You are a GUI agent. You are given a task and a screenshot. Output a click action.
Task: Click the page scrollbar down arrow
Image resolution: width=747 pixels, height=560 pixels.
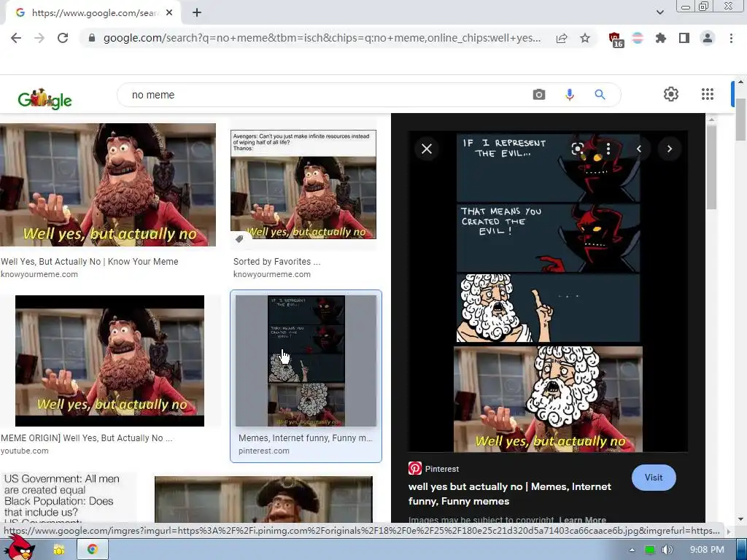tap(741, 519)
